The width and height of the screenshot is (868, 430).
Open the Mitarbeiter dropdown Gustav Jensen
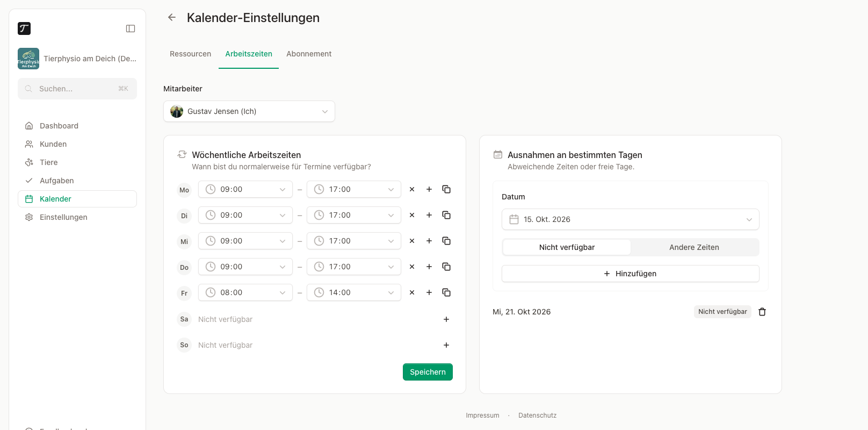(x=249, y=111)
